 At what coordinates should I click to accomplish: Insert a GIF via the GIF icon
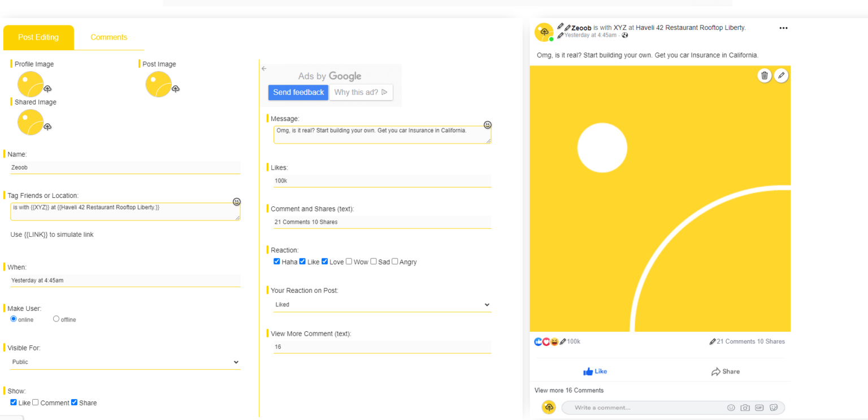pos(759,407)
